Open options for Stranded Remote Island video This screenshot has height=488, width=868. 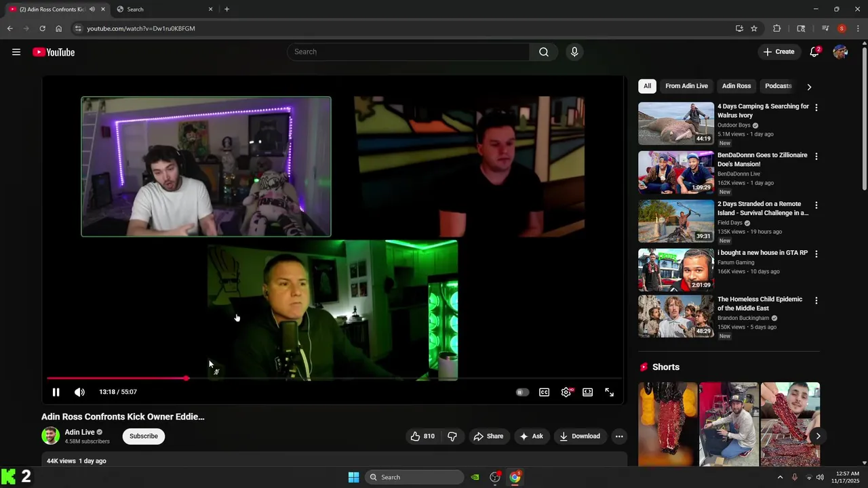point(816,205)
